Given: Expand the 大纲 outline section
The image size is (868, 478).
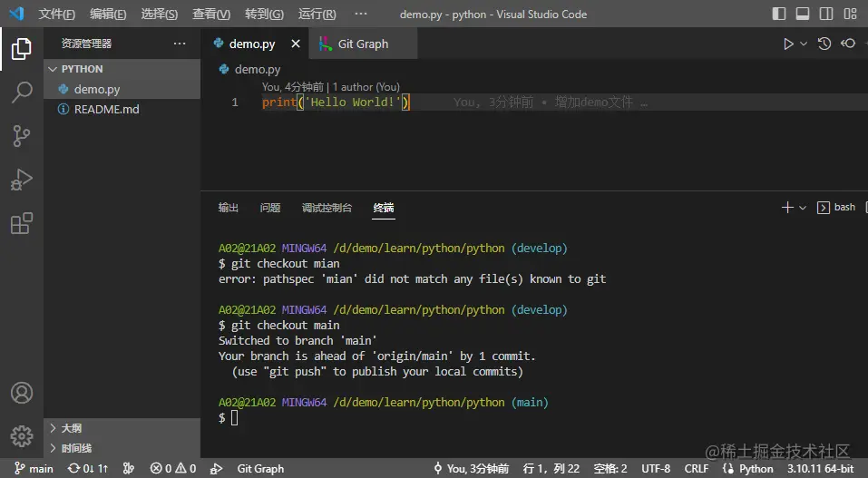Looking at the screenshot, I should pyautogui.click(x=122, y=428).
